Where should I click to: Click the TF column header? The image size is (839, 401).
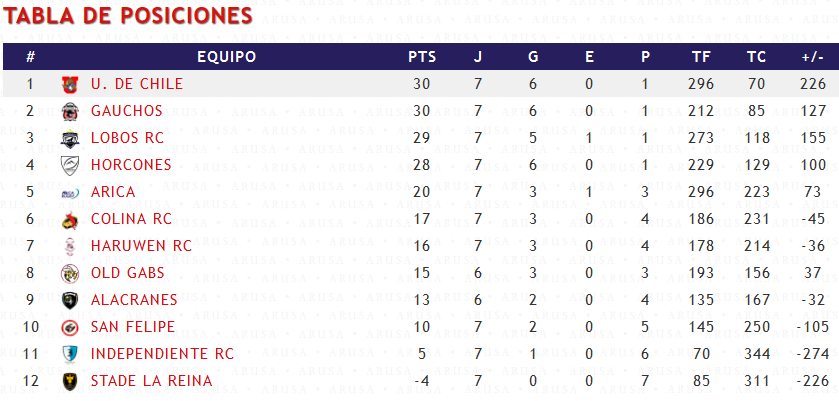pos(701,57)
